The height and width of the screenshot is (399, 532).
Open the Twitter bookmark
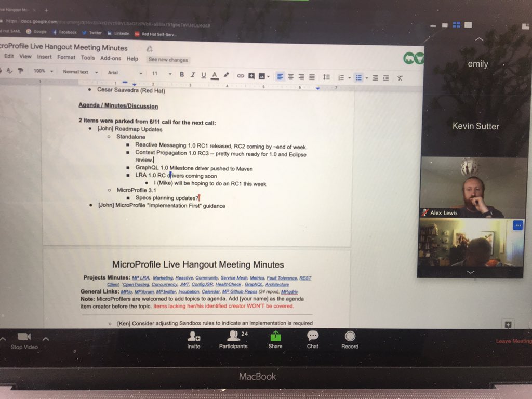(x=91, y=33)
